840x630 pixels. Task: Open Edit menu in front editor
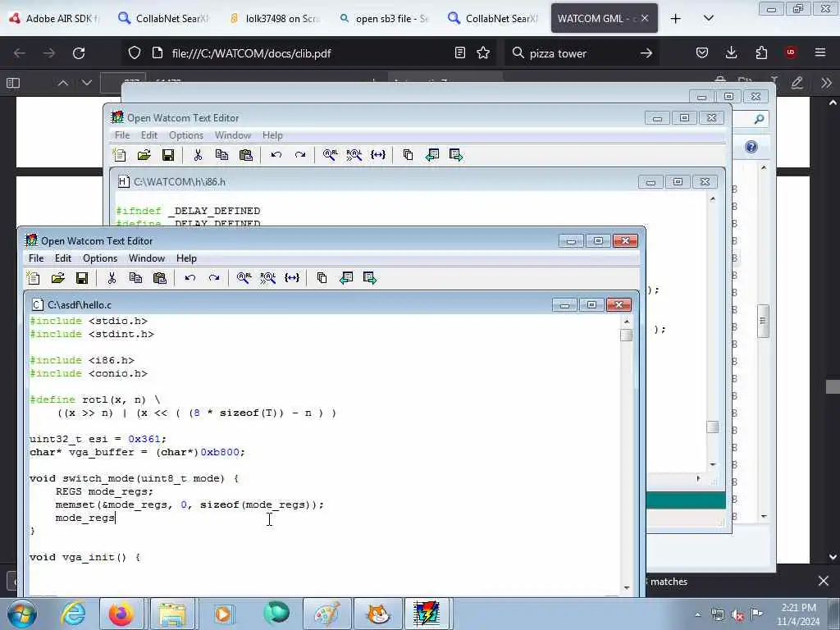[x=62, y=258]
